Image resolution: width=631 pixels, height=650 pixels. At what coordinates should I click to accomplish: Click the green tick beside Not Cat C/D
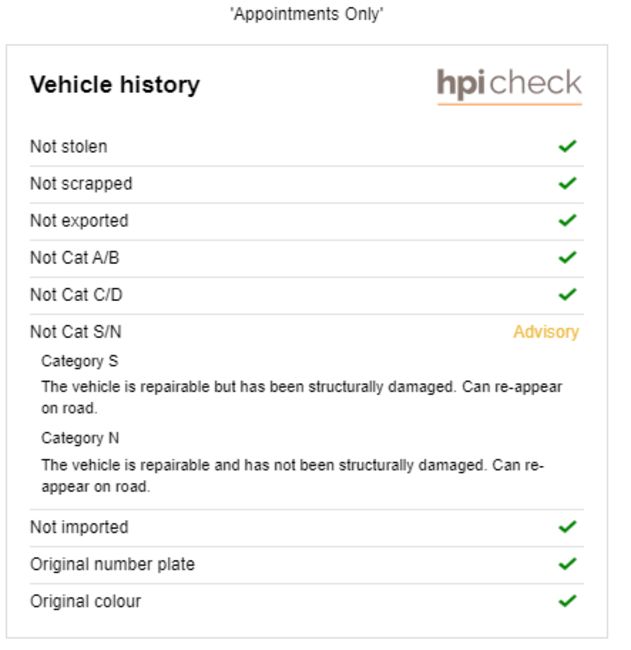(567, 295)
